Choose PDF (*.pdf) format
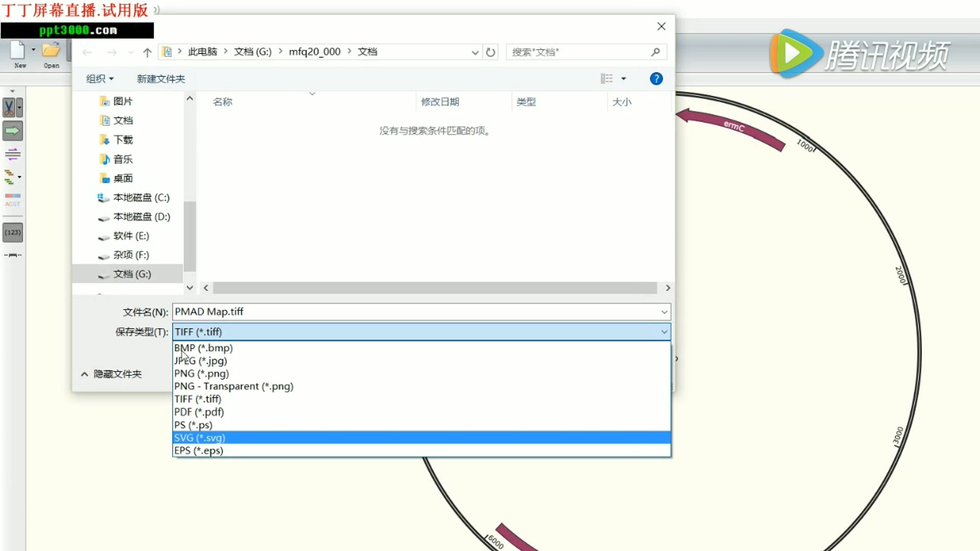 422,412
